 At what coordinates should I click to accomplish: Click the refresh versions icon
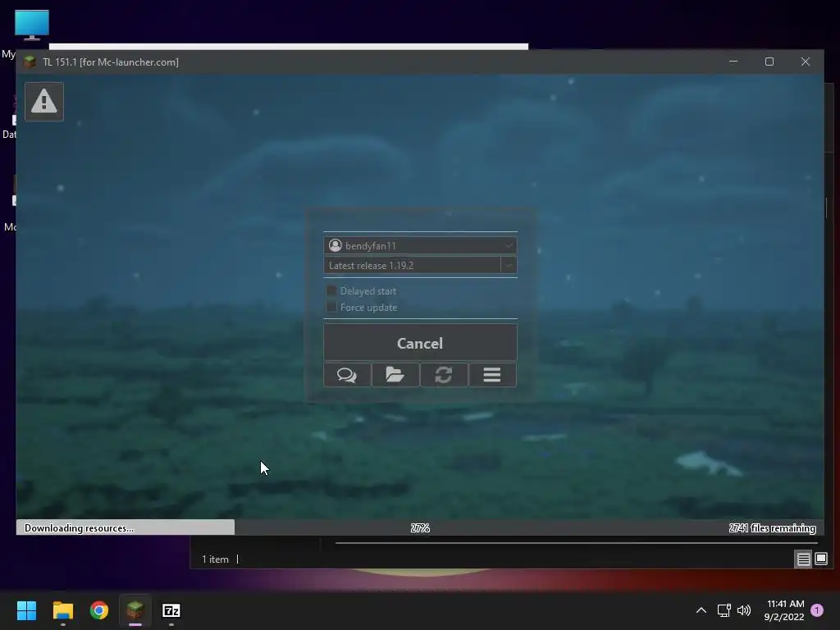444,374
